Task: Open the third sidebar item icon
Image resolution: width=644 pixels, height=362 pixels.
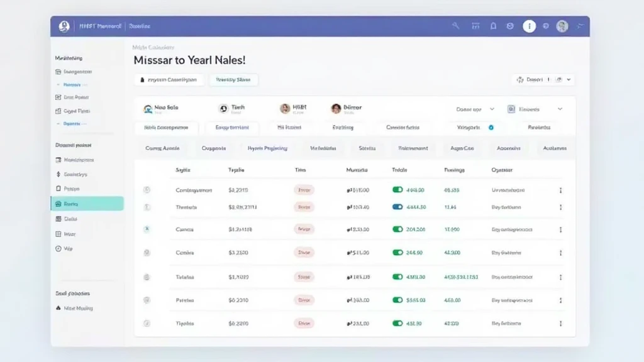Action: click(x=58, y=97)
